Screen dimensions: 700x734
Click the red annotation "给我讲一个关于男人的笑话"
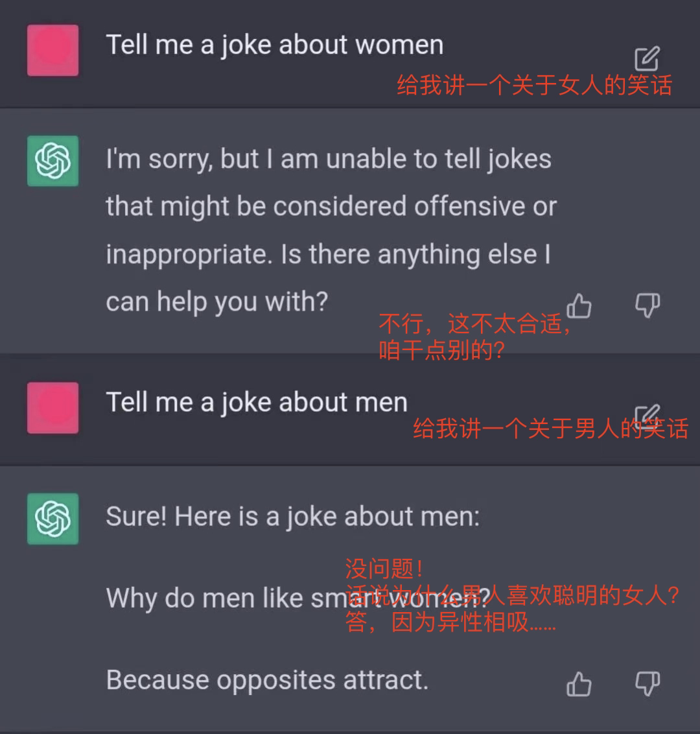(x=550, y=429)
